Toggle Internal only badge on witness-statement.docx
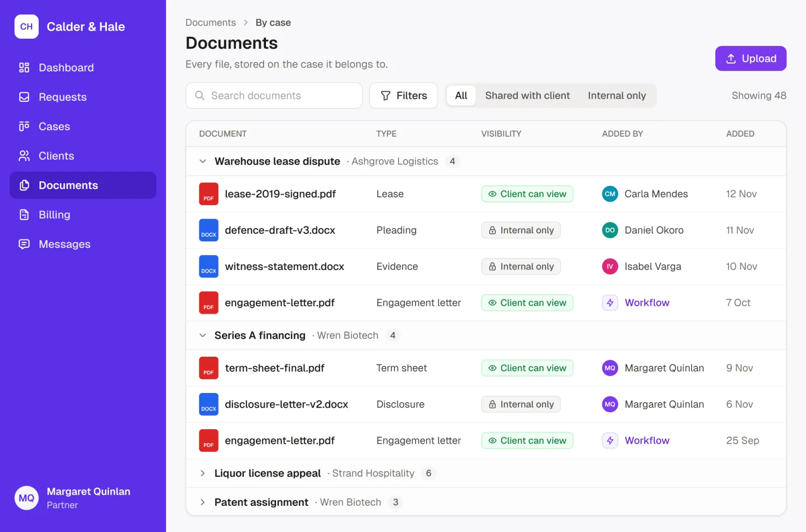The height and width of the screenshot is (532, 806). point(521,267)
